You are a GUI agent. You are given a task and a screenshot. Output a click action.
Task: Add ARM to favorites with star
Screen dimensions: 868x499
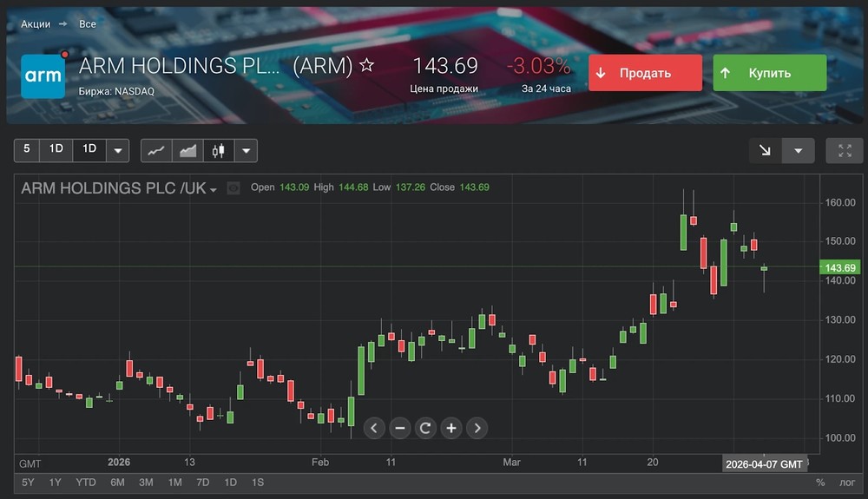367,65
